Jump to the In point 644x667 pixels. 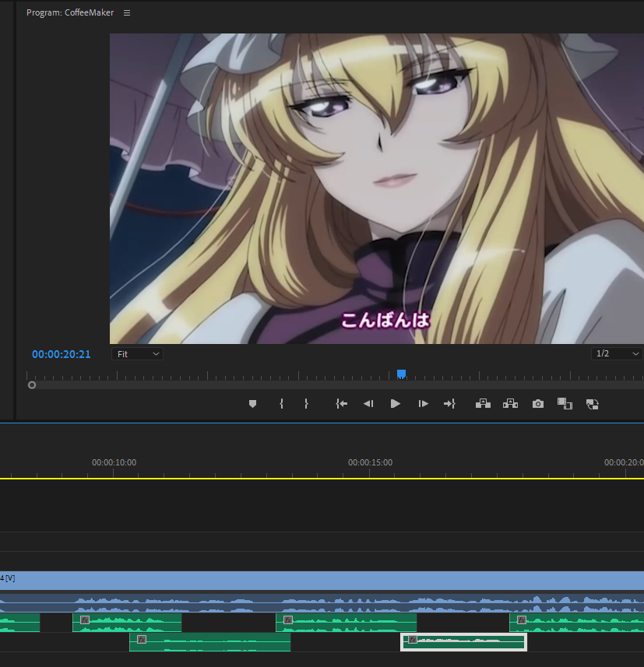(341, 404)
